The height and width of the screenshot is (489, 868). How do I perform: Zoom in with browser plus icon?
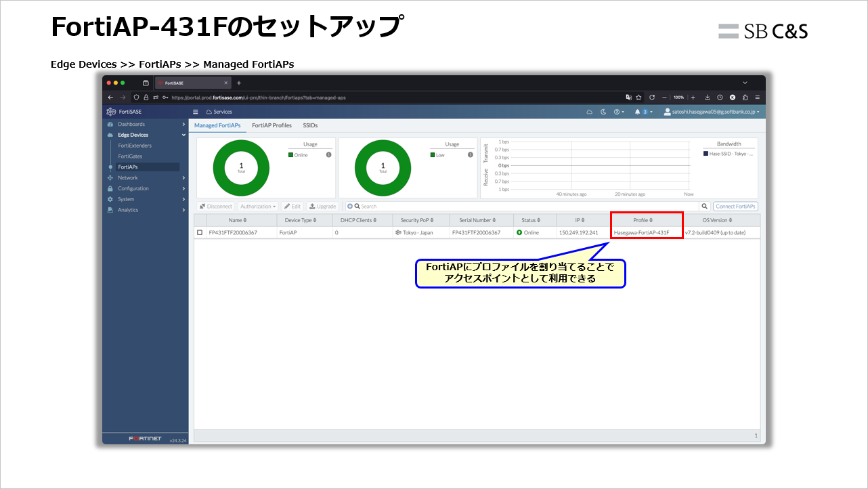tap(693, 98)
